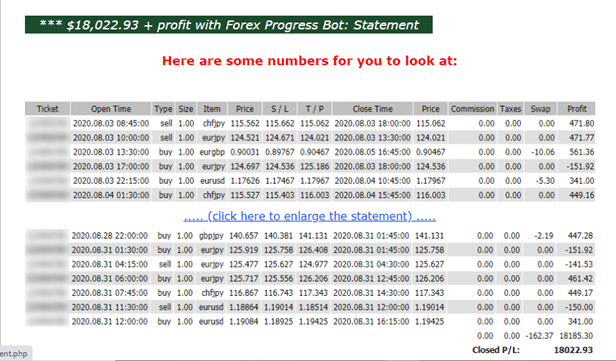This screenshot has height=361, width=616.
Task: Select the Close Time column header
Action: coord(372,109)
